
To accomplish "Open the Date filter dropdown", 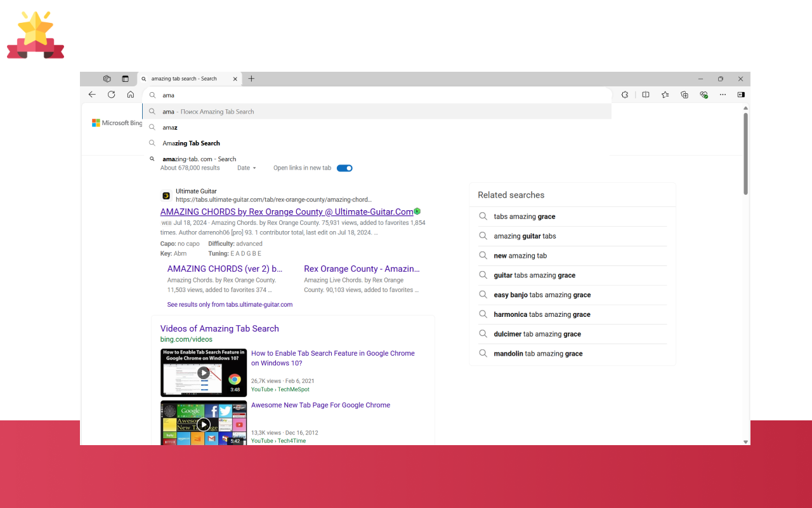I will (247, 168).
